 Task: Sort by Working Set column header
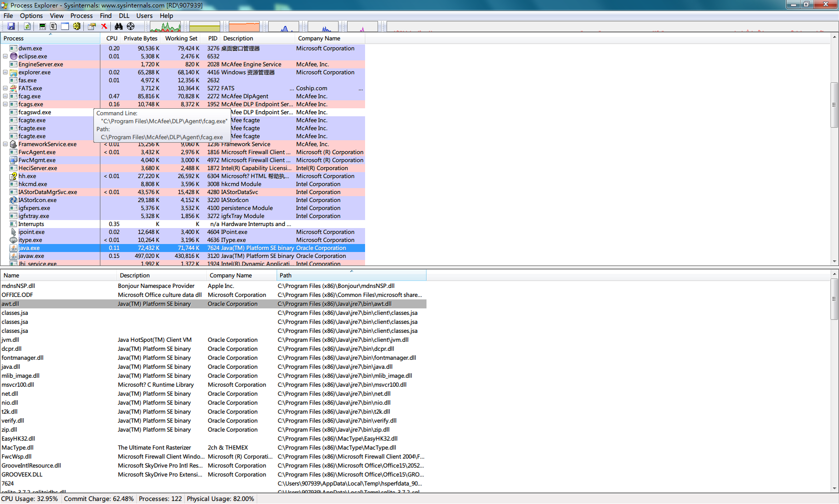(x=181, y=38)
